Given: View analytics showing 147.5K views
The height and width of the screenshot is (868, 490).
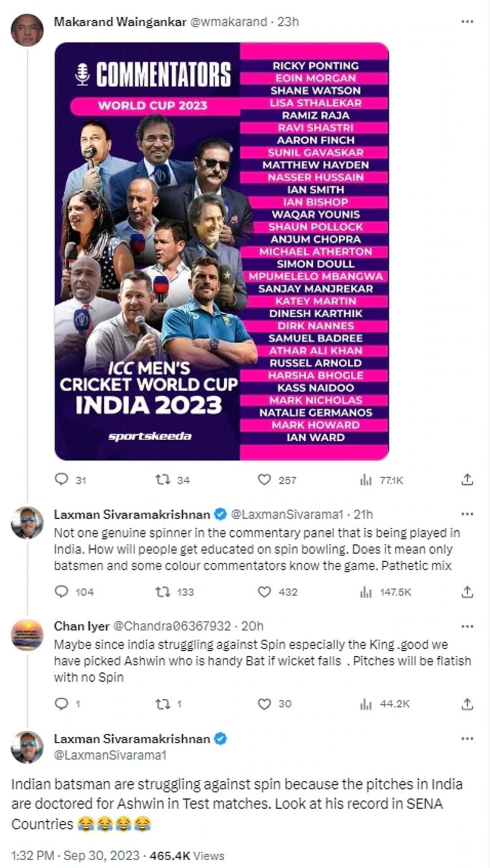Looking at the screenshot, I should pyautogui.click(x=366, y=592).
